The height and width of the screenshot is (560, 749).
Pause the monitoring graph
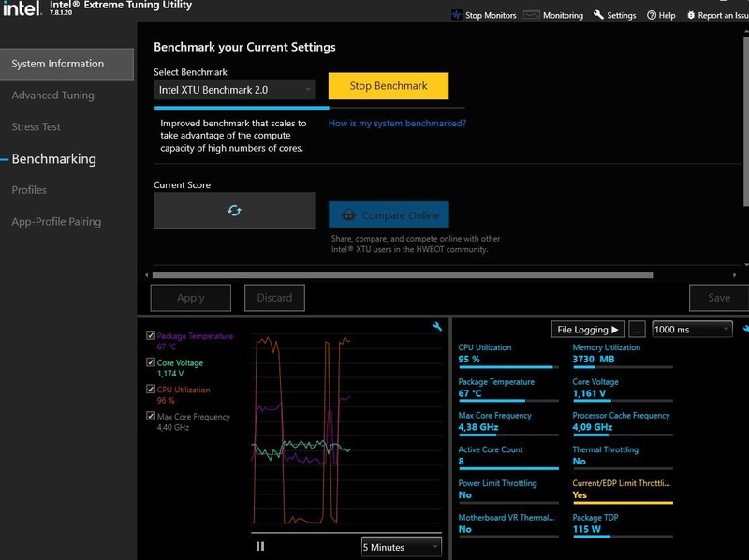point(260,546)
